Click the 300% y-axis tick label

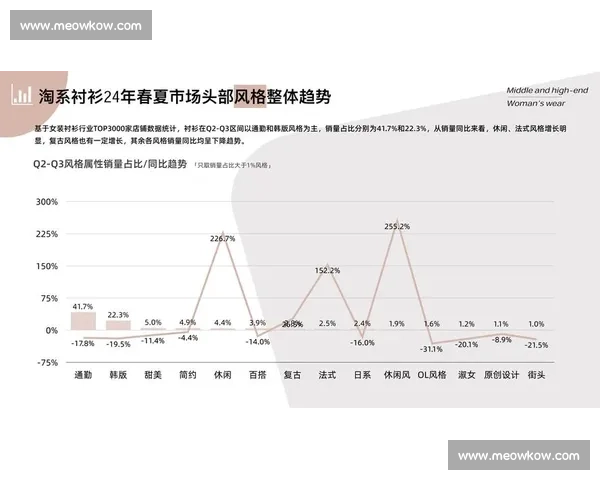(47, 201)
